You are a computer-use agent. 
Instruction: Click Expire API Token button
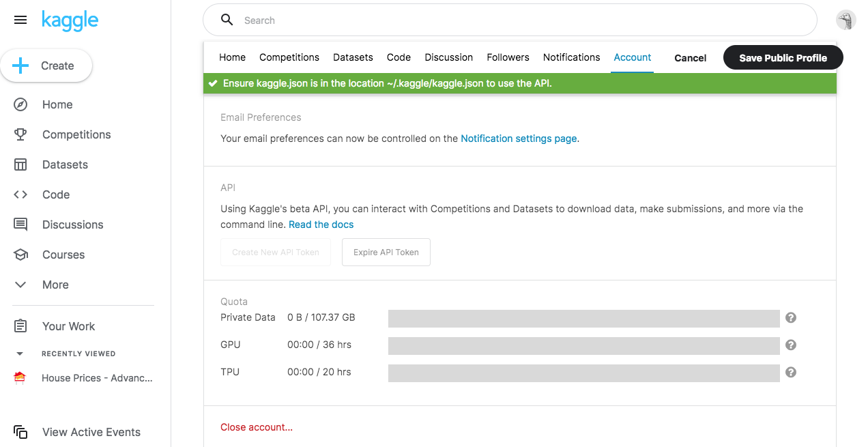pyautogui.click(x=386, y=252)
